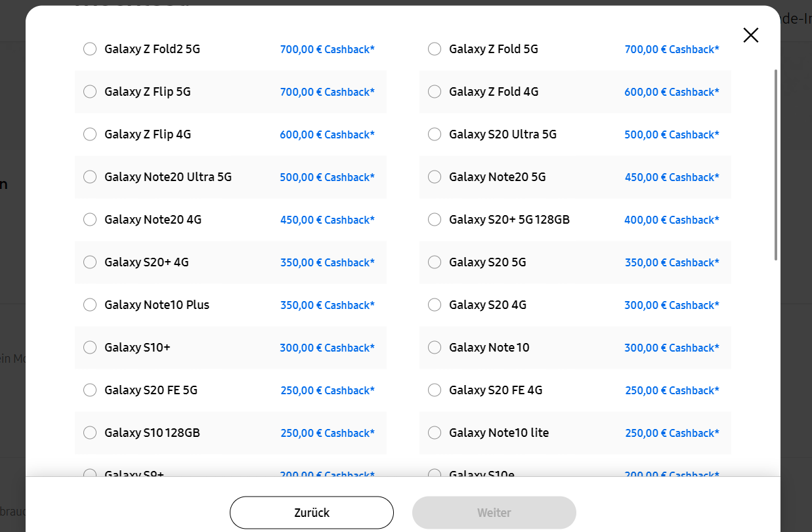This screenshot has width=812, height=532.
Task: Click the 250,00 € Cashback text for Galaxy S10 128GB
Action: point(328,433)
